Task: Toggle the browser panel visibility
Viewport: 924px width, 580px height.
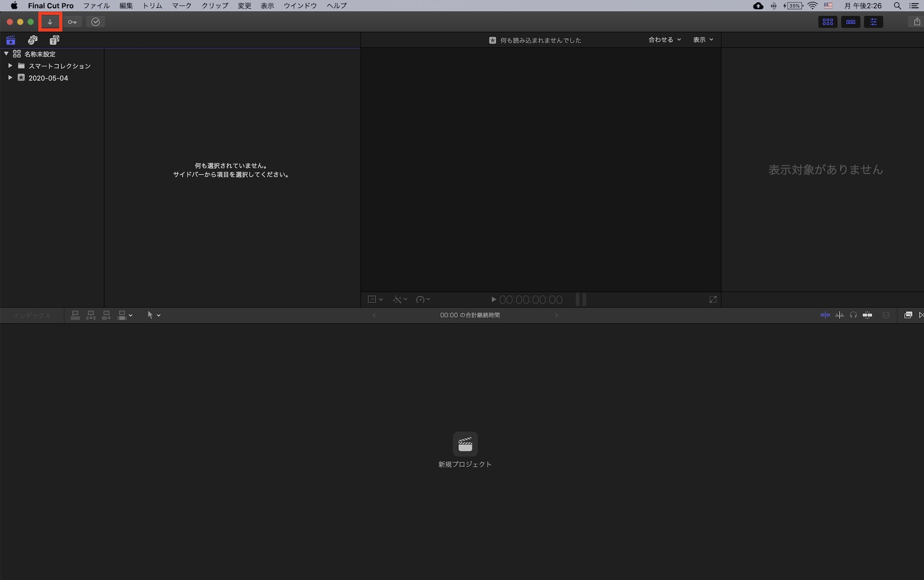Action: tap(827, 22)
